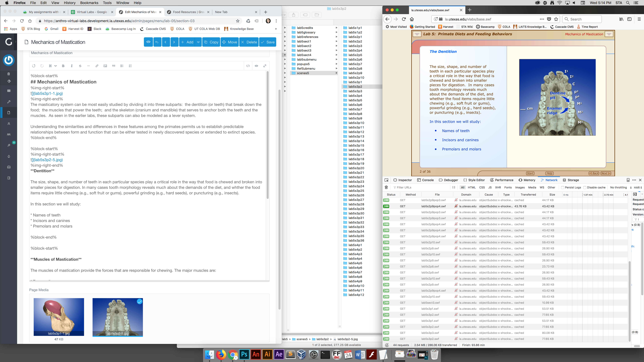Insert an image using editor toolbar

pos(105,66)
